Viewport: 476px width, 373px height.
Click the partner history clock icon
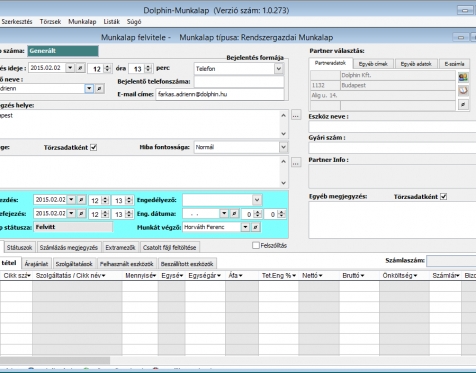[x=463, y=90]
